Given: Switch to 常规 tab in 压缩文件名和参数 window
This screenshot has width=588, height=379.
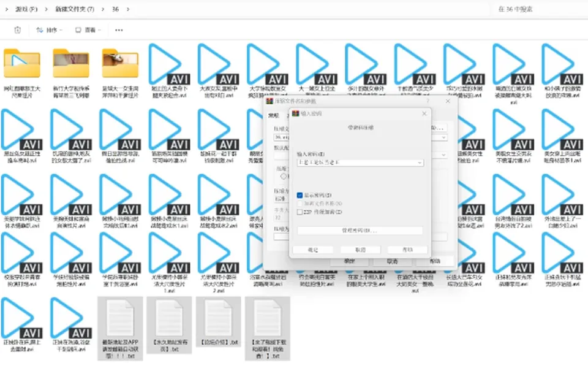Looking at the screenshot, I should tap(273, 115).
